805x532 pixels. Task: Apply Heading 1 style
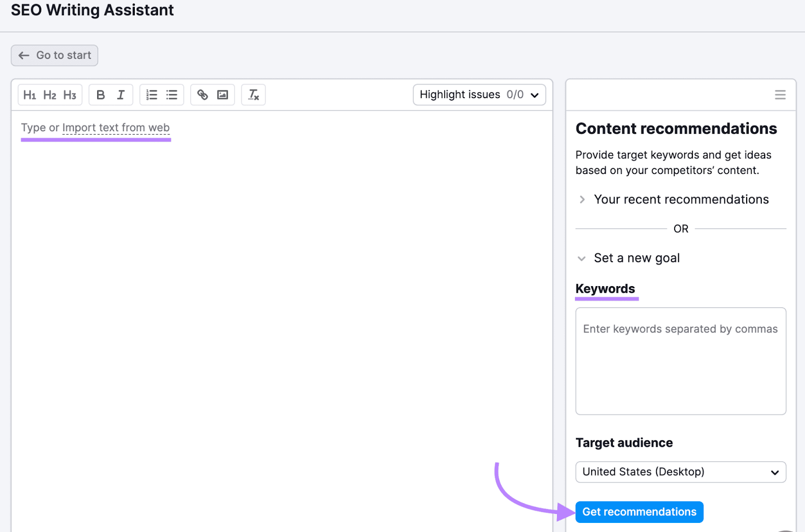29,95
